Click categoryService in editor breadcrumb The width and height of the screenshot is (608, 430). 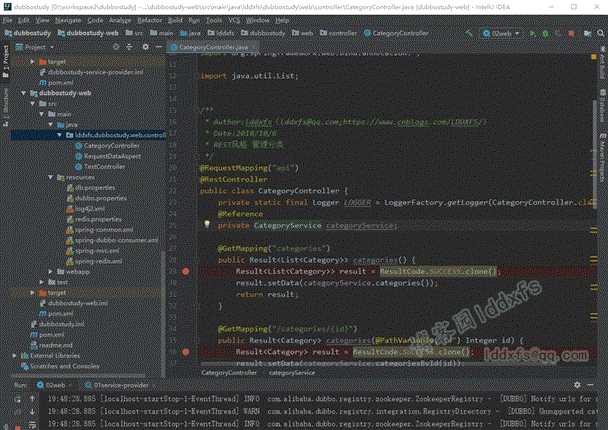click(x=292, y=371)
